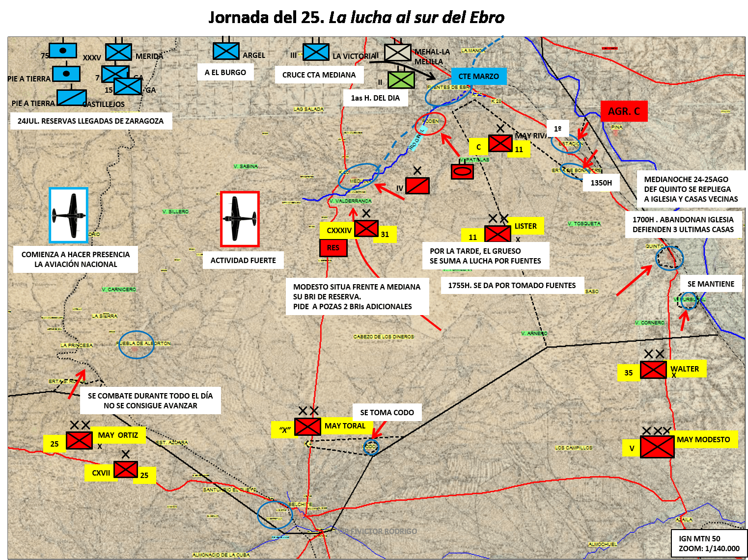The image size is (748, 560).
Task: Click the IGN MTN 50 zoom legend box
Action: point(709,543)
